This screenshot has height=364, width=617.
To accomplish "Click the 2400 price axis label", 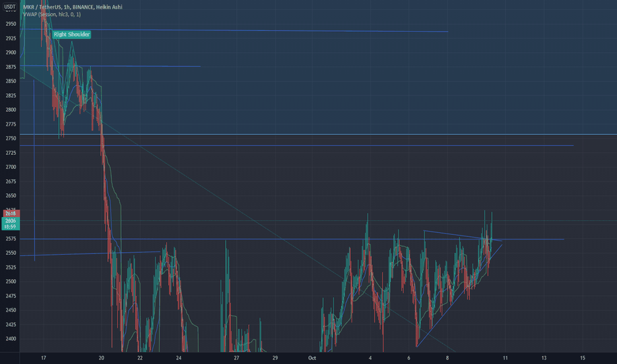I will coord(11,339).
